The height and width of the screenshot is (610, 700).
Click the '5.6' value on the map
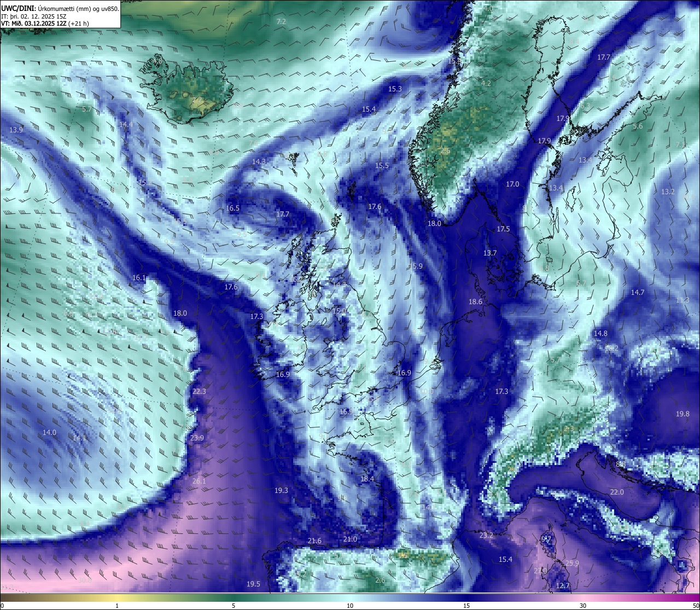[x=638, y=126]
